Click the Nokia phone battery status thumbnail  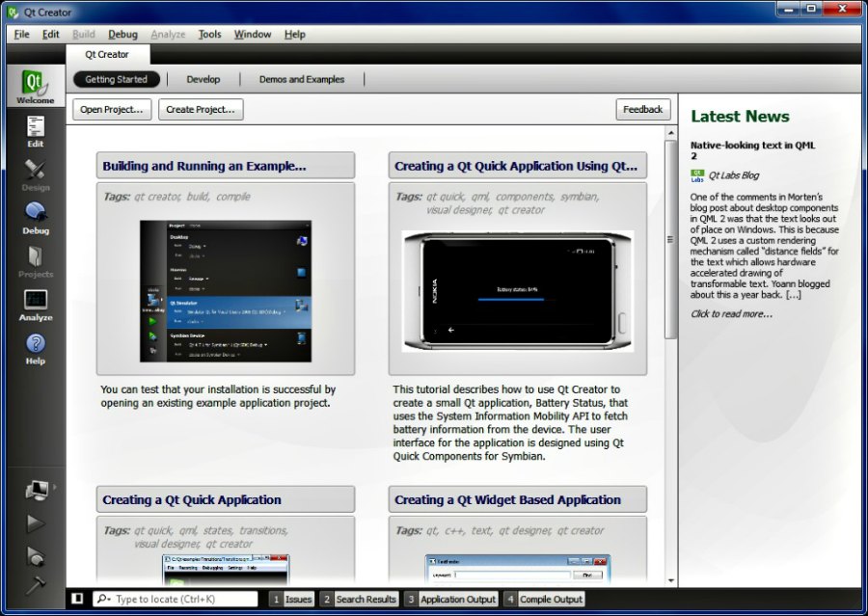(x=518, y=291)
